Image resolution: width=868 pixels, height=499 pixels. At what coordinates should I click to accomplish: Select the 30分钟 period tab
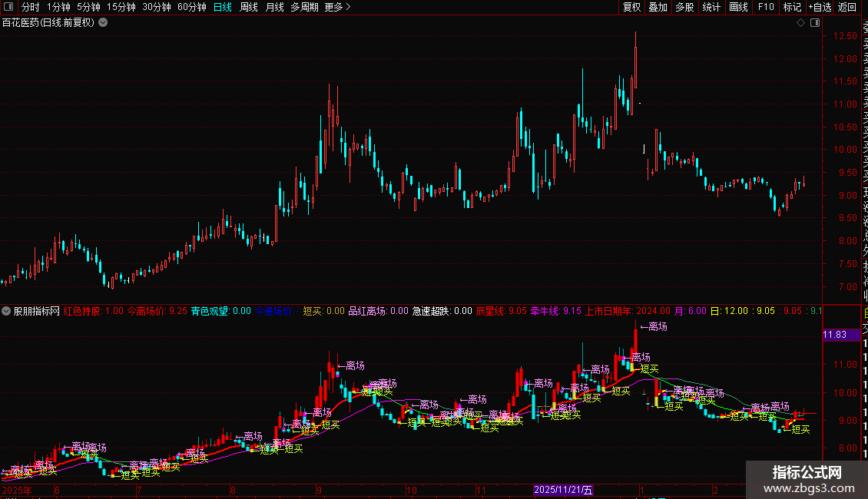tap(157, 7)
